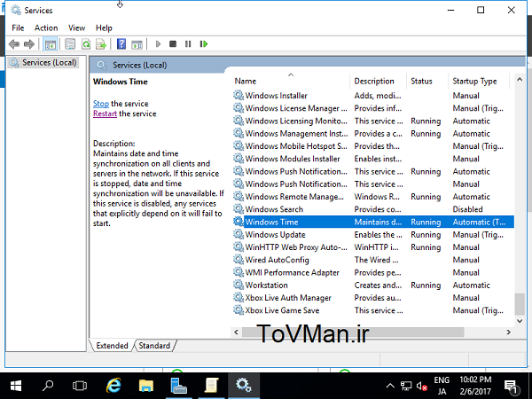
Task: Click the network tray icon
Action: pyautogui.click(x=406, y=386)
